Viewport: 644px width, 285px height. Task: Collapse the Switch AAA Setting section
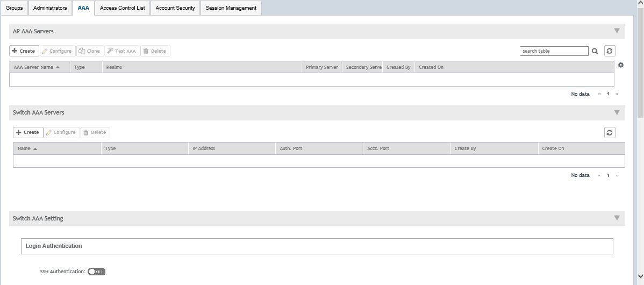[617, 218]
